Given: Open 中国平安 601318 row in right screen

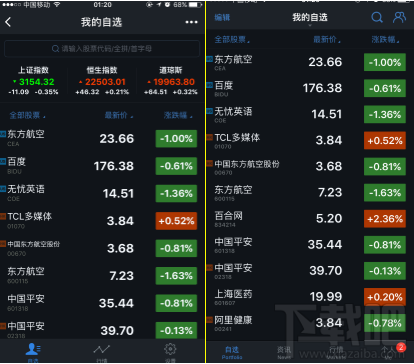Looking at the screenshot, I should tap(310, 245).
